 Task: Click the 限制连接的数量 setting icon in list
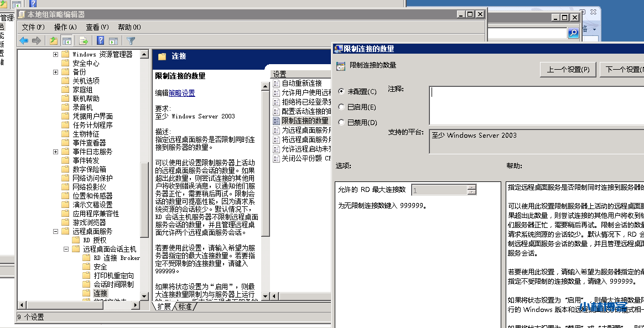(277, 121)
